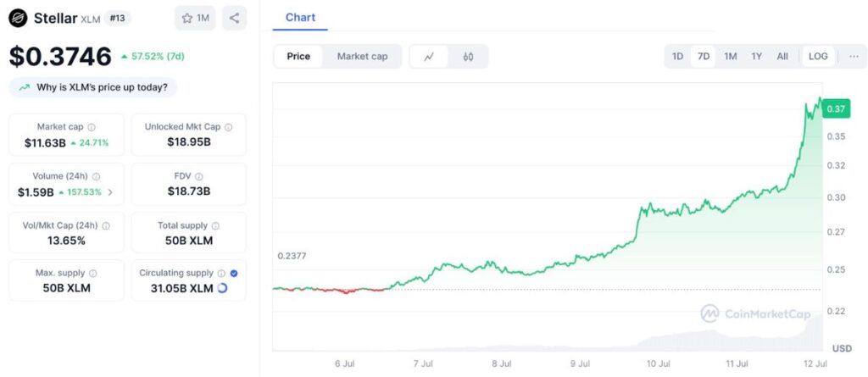
Task: Expand Volume (24h) chevron arrow
Action: pos(110,192)
